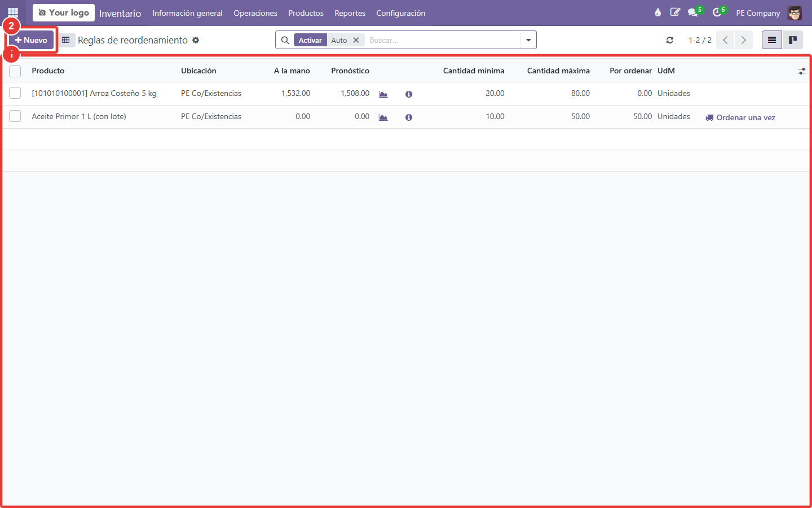Click the gear icon next to Reglas de reordenamiento
Viewport: 812px width, 508px height.
point(196,40)
